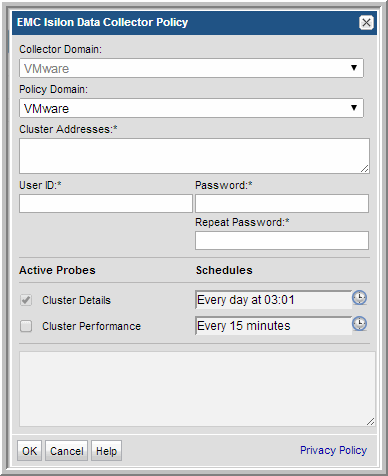Screen dimensions: 388x476
Task: Enable the Cluster Performance probe checkbox
Action: pyautogui.click(x=26, y=326)
